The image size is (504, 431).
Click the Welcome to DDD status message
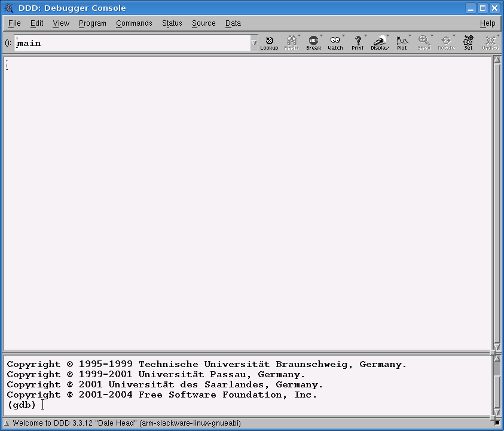click(x=127, y=423)
